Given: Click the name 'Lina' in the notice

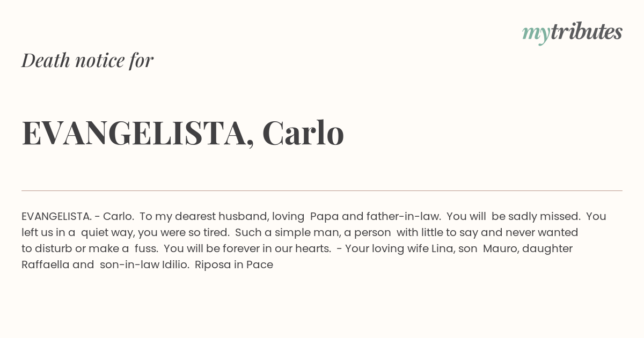Looking at the screenshot, I should click(x=442, y=248).
